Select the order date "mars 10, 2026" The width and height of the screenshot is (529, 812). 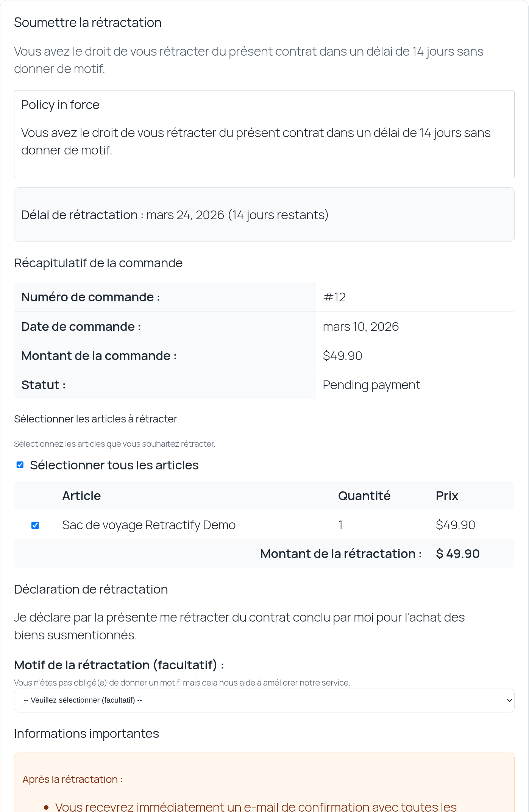[360, 326]
